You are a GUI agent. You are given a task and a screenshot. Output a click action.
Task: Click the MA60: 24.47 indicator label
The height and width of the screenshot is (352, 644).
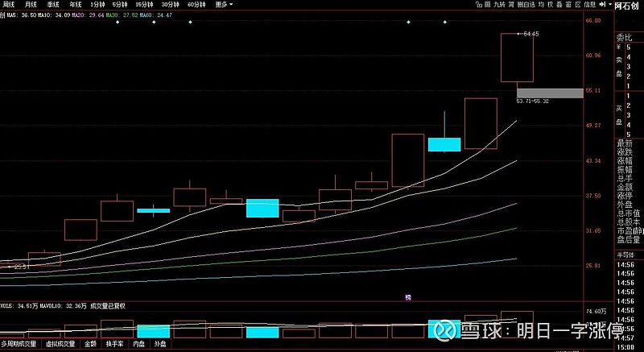point(155,15)
